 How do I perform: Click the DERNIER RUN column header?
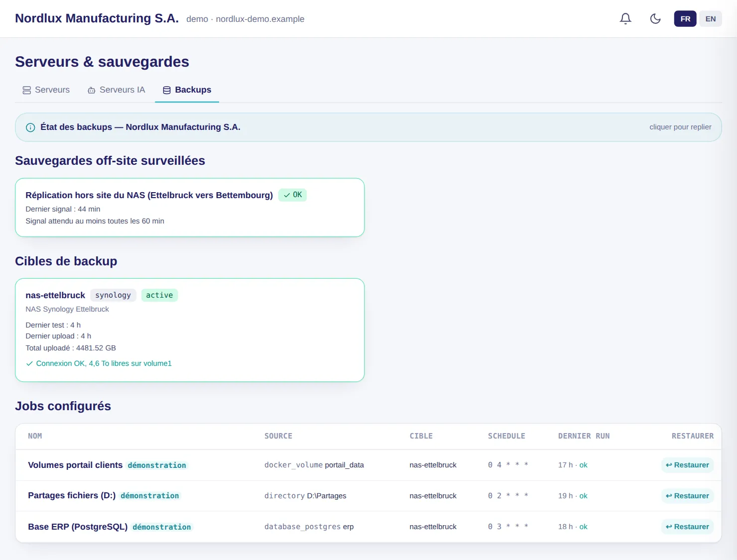tap(584, 436)
